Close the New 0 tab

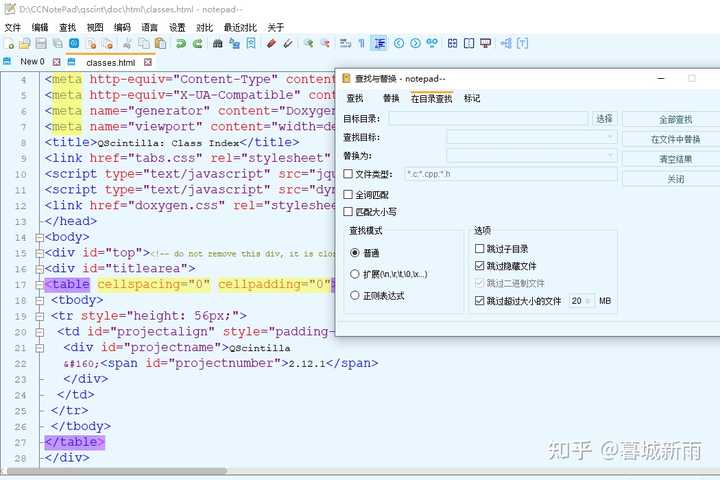[x=56, y=62]
